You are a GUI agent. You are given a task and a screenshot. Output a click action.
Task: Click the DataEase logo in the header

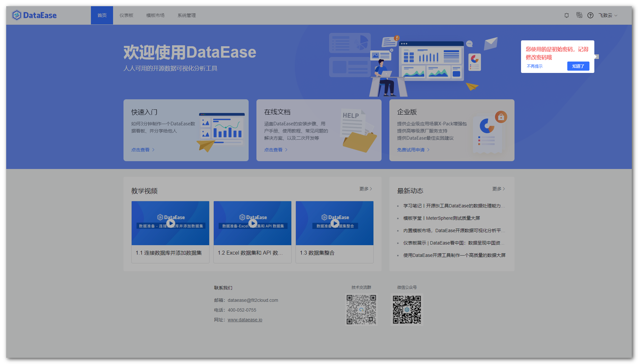pyautogui.click(x=34, y=15)
